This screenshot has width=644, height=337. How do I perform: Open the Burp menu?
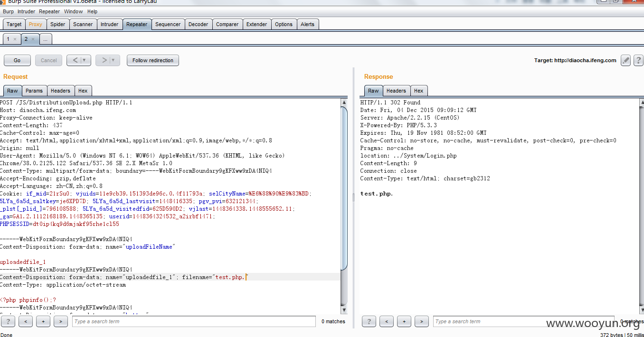click(8, 11)
